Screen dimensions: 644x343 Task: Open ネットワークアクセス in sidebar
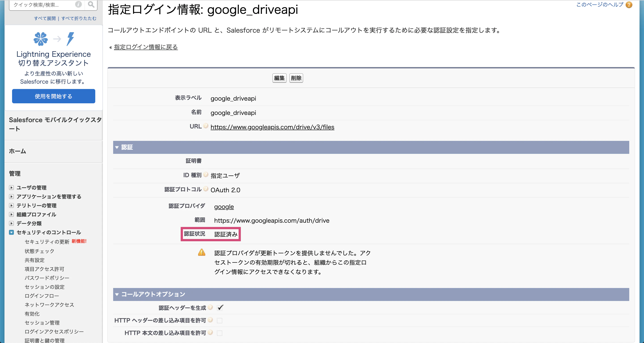tap(49, 305)
